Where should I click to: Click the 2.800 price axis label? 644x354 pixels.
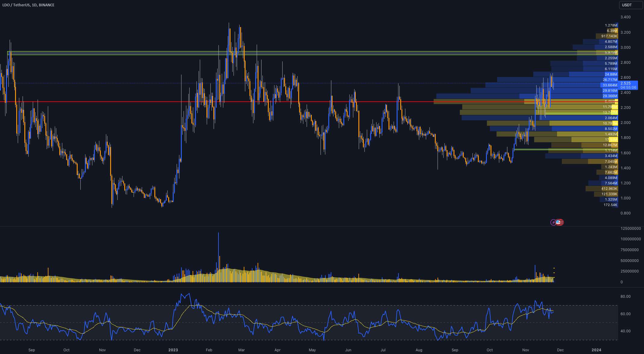[626, 63]
